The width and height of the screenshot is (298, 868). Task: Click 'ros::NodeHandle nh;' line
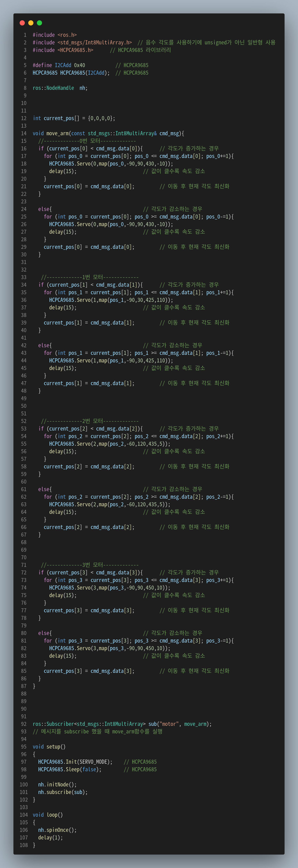(60, 88)
